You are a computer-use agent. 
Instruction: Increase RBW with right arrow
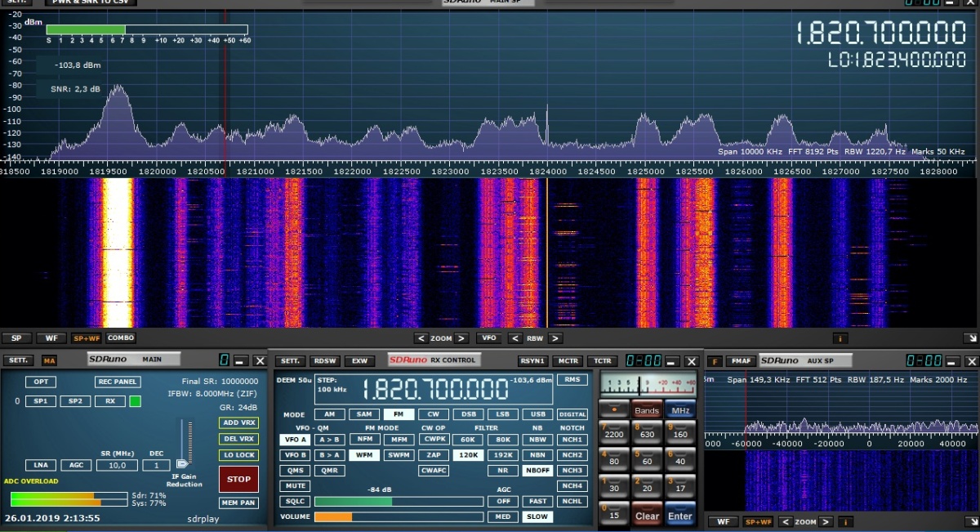tap(555, 338)
